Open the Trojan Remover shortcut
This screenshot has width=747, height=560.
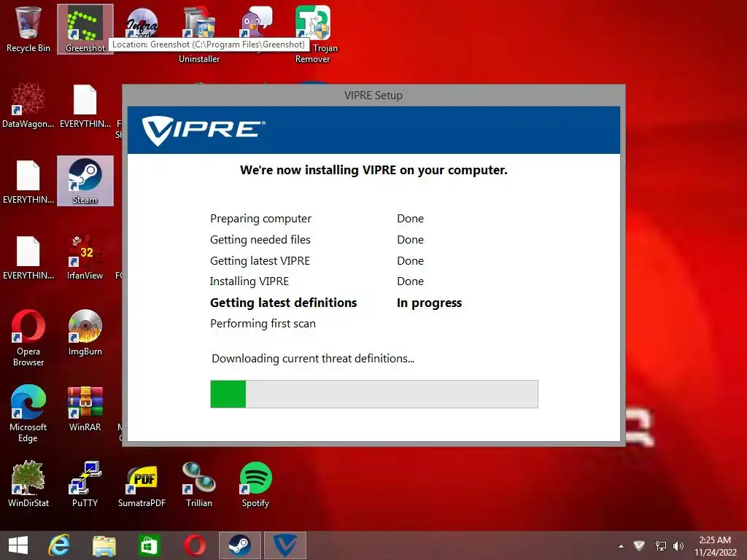coord(312,34)
